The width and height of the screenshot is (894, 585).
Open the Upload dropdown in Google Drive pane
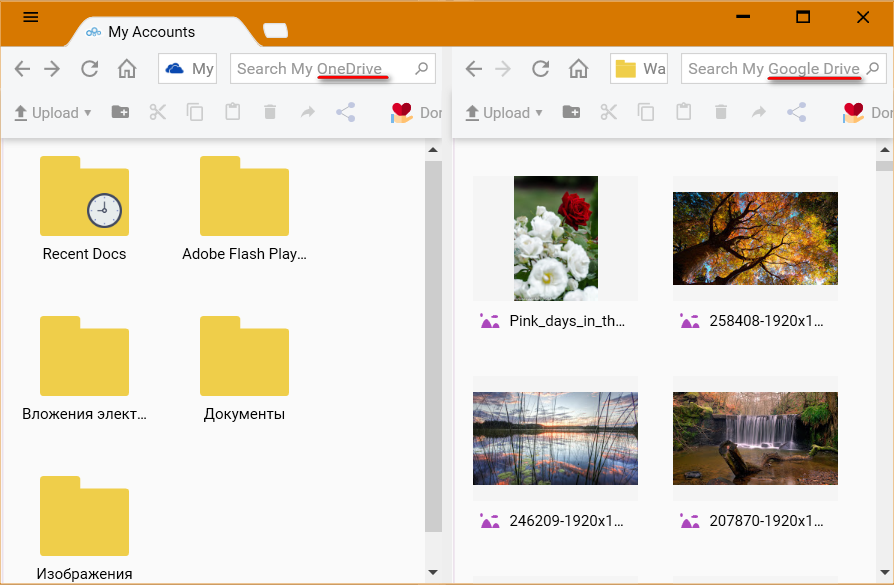pyautogui.click(x=504, y=113)
